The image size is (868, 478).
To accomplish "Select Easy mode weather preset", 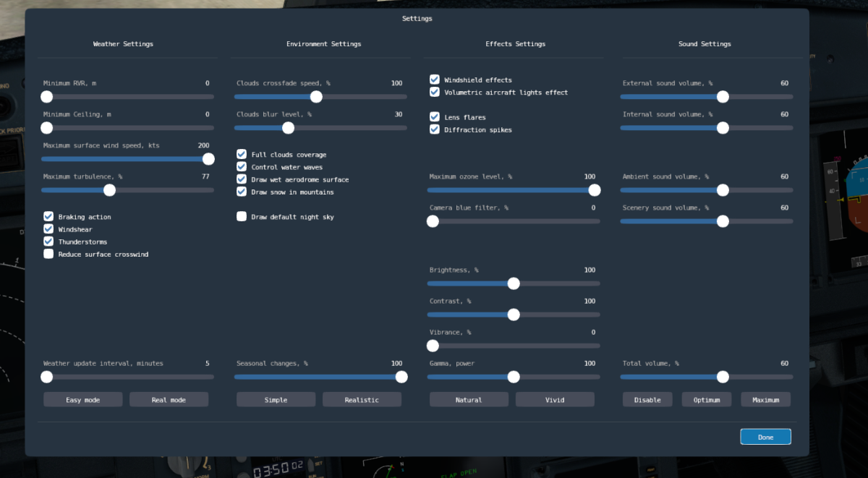I will [x=83, y=400].
